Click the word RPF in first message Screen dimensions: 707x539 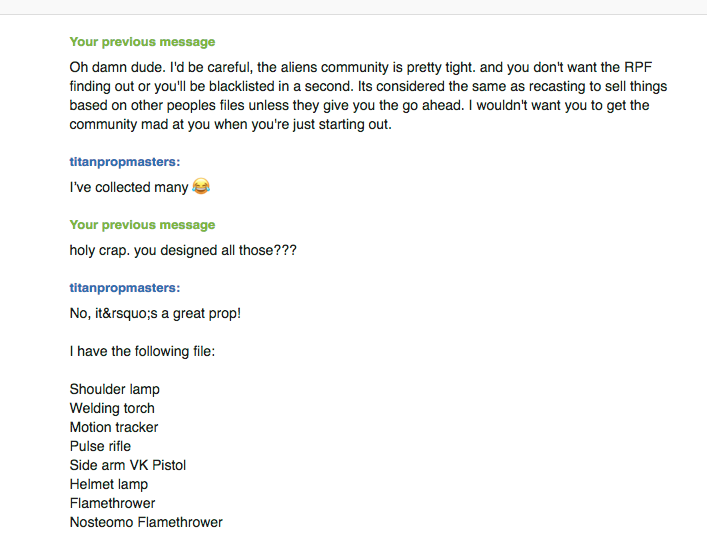[x=638, y=67]
